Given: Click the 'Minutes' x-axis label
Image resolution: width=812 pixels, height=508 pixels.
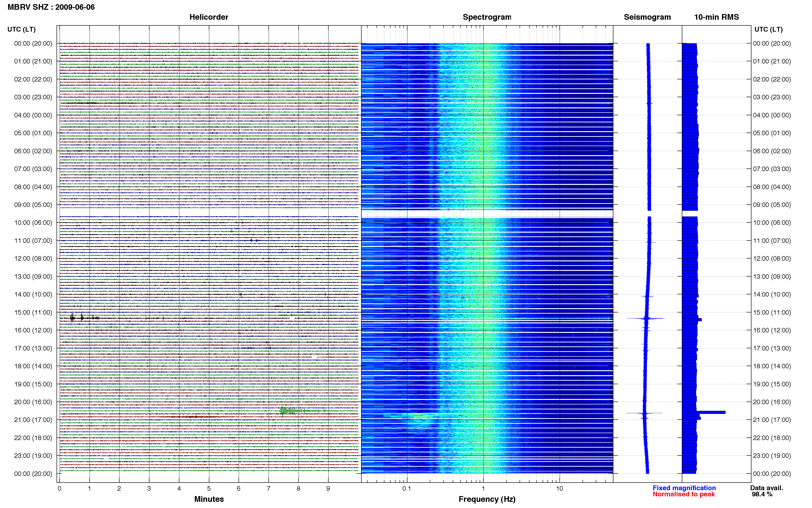Looking at the screenshot, I should tap(209, 499).
